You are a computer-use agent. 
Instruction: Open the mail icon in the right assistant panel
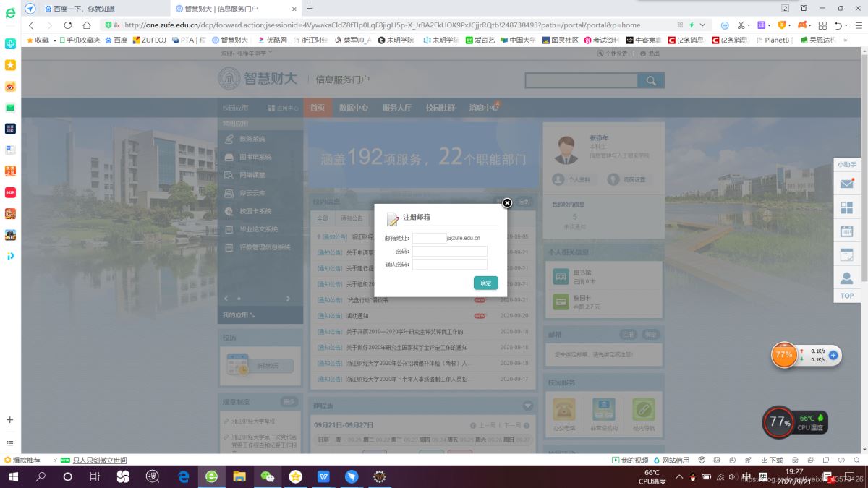tap(847, 184)
